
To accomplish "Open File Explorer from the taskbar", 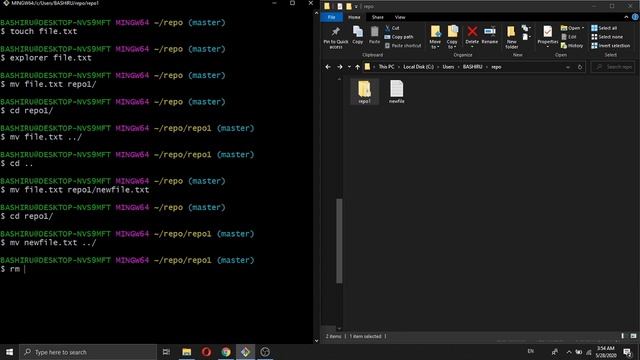I will pyautogui.click(x=187, y=352).
